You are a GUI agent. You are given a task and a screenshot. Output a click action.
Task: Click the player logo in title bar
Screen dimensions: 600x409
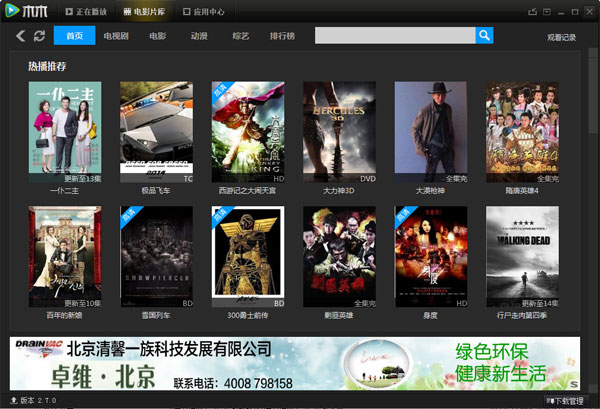[29, 11]
